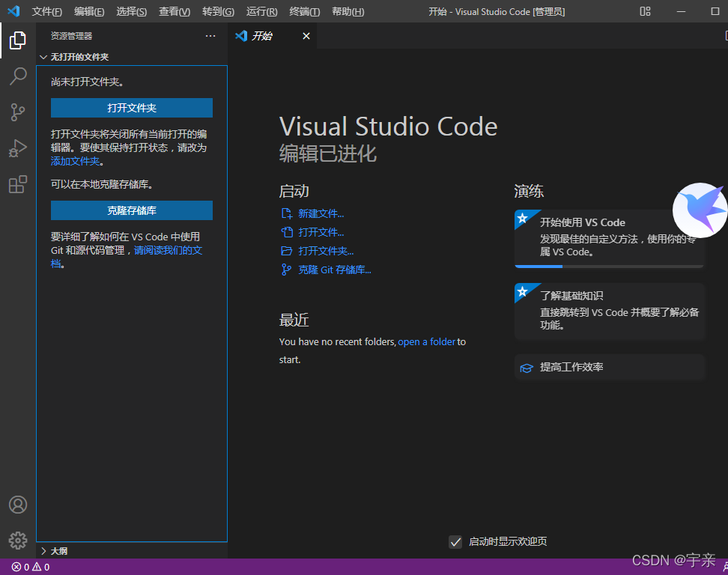Click the floating bird assistant icon
Viewport: 728px width, 575px height.
(x=700, y=210)
